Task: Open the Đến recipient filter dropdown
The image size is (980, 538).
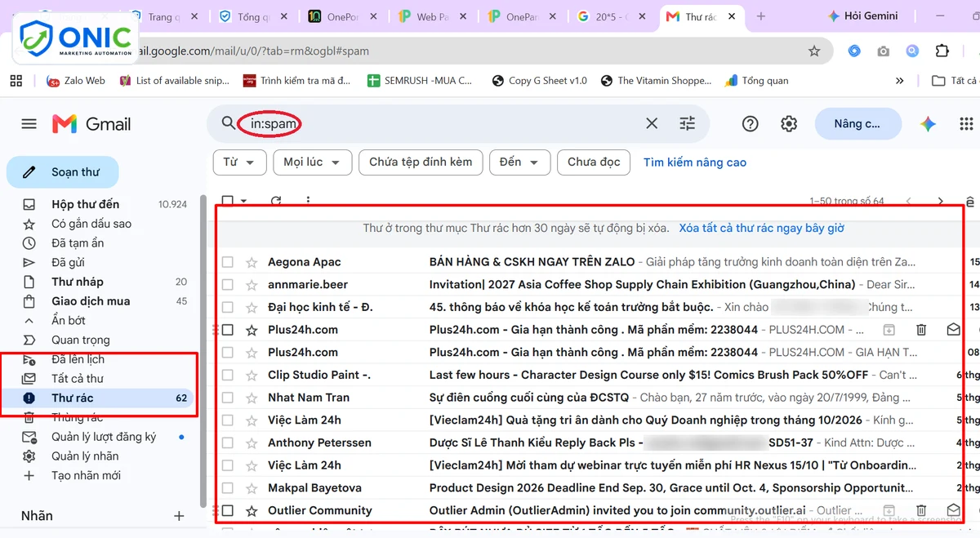Action: [519, 162]
